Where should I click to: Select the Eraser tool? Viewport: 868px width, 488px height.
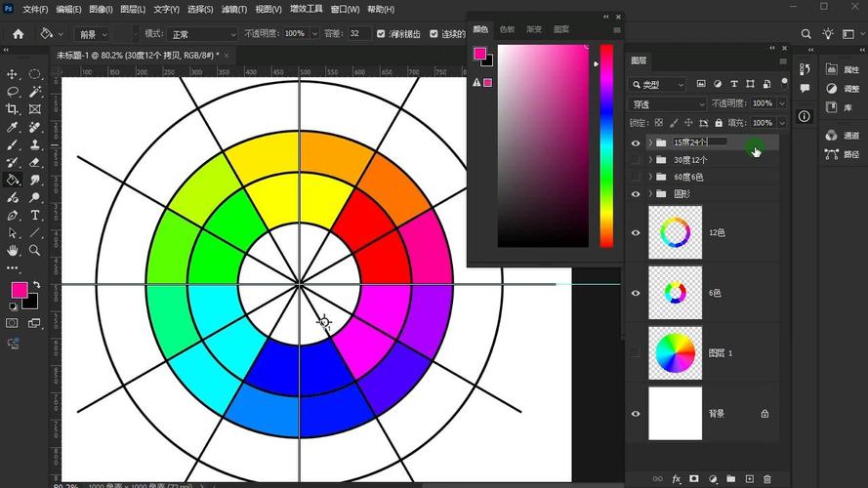[34, 163]
